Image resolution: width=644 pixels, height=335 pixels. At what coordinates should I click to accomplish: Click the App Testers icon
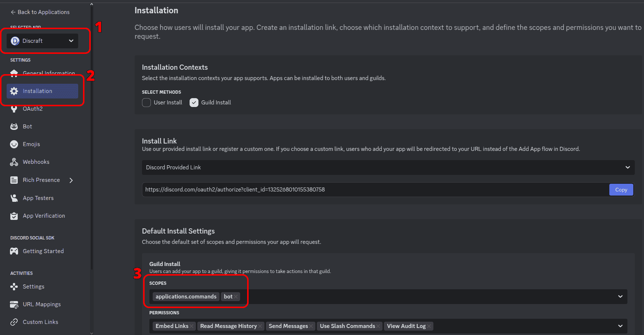14,198
